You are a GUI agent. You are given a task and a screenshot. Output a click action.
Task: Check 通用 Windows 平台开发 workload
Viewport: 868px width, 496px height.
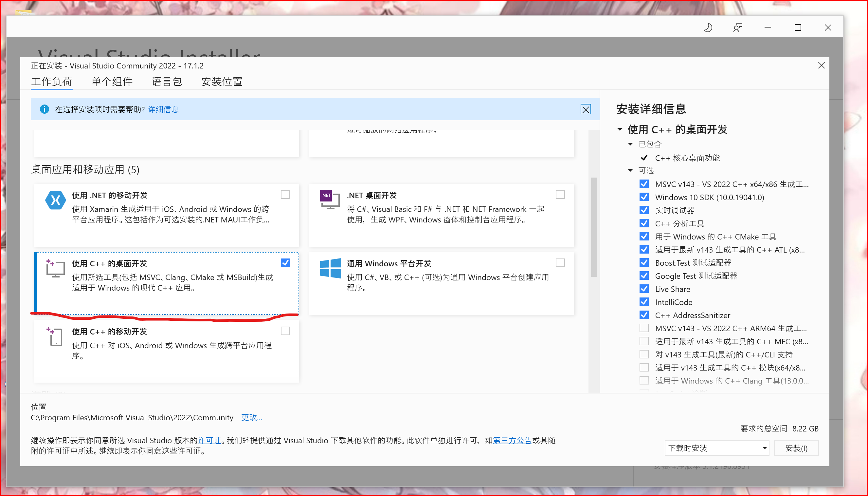560,263
